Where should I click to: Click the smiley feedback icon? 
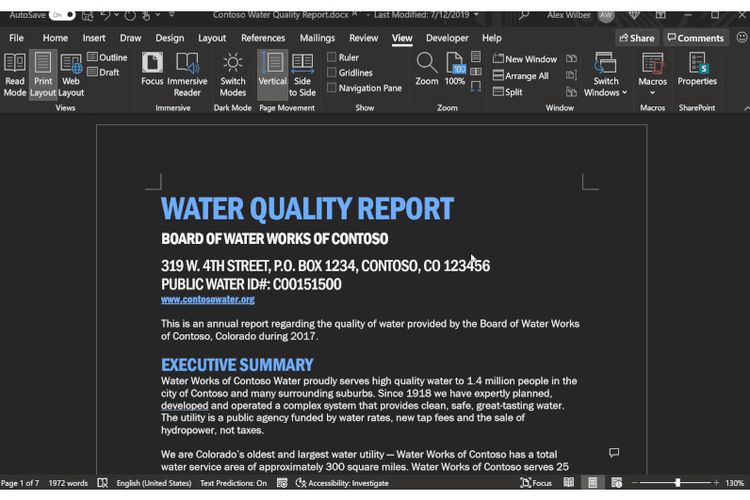click(741, 37)
